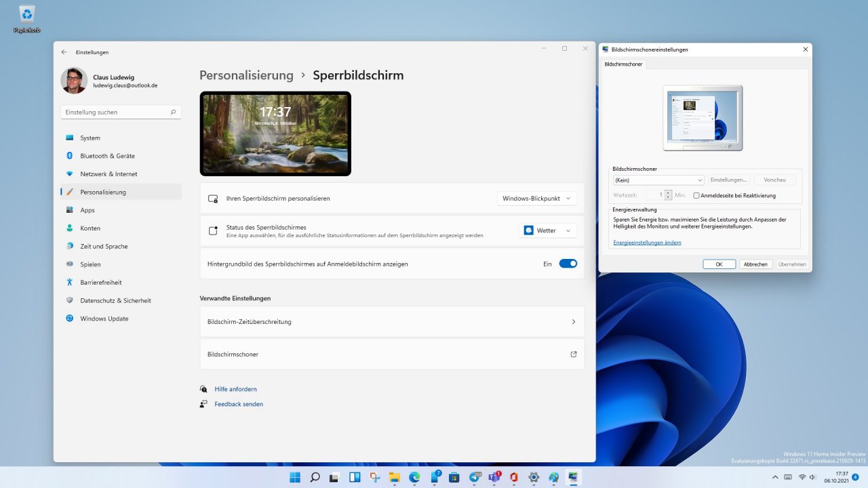Open the Windows Start menu
The height and width of the screenshot is (488, 868).
point(295,477)
